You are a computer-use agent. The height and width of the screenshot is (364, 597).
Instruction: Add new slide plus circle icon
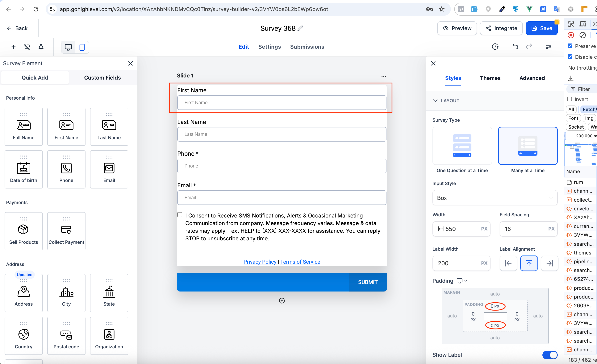(x=282, y=300)
